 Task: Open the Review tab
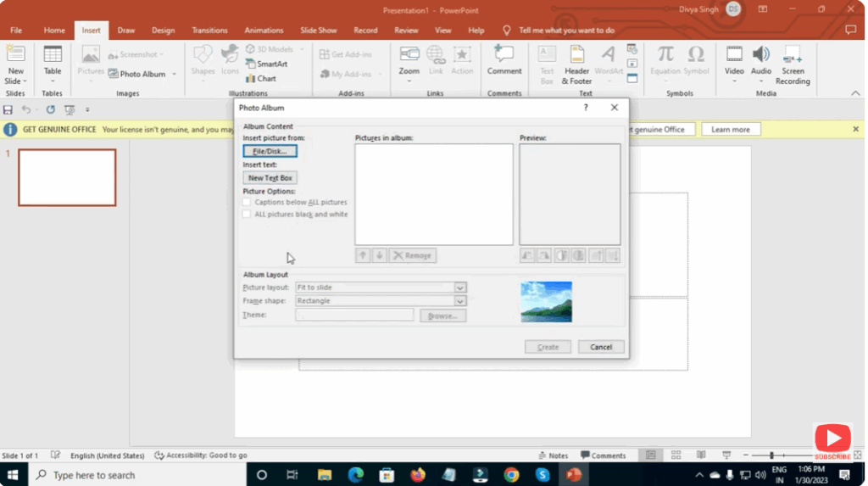click(406, 31)
